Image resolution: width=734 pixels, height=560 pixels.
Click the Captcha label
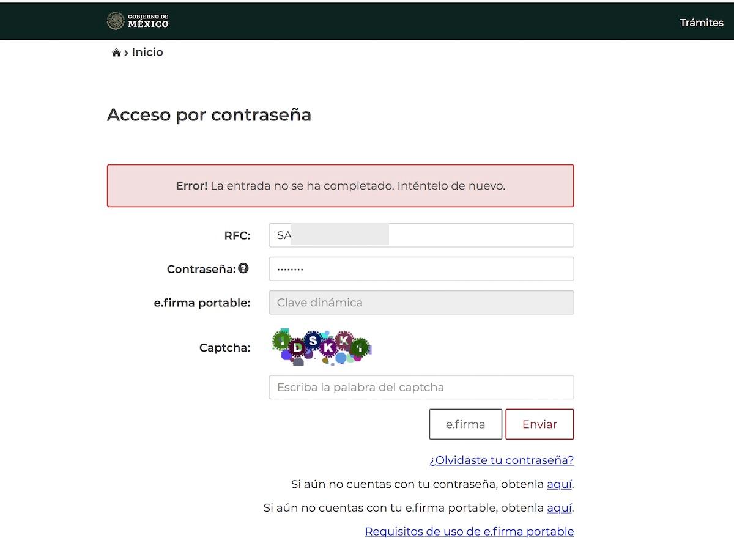(224, 348)
